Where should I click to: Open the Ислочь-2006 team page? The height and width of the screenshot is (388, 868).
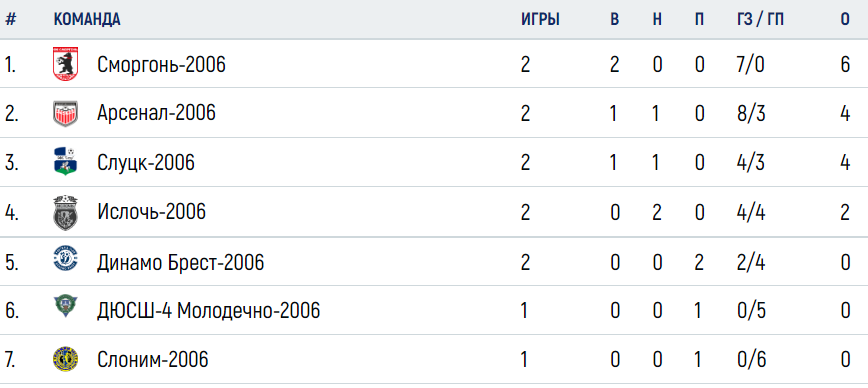point(151,212)
